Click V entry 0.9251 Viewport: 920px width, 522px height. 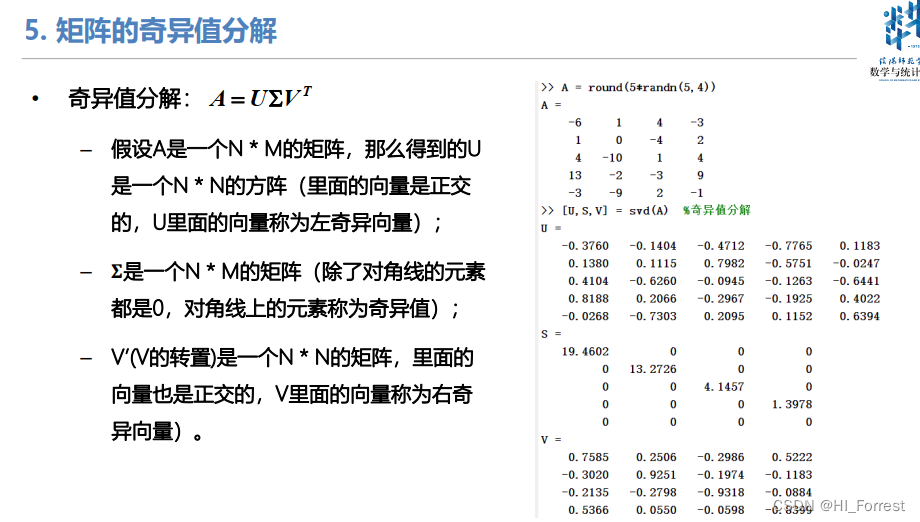point(656,474)
